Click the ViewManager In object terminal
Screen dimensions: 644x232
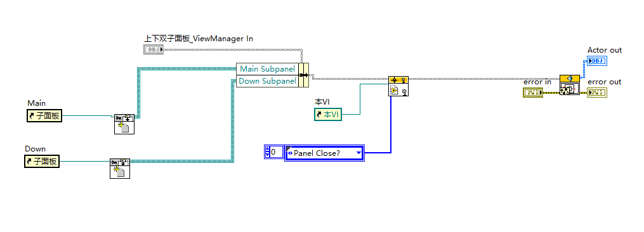click(x=154, y=49)
